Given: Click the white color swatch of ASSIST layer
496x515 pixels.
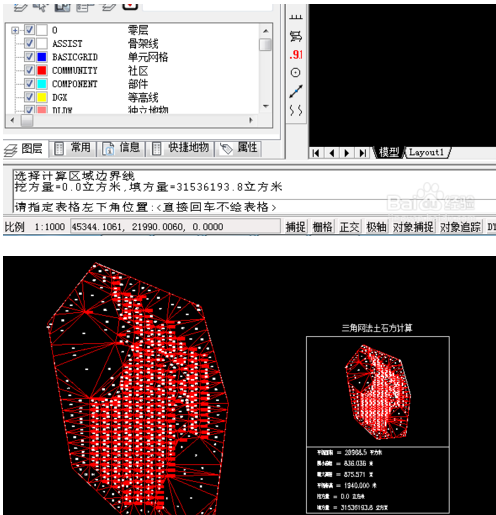Looking at the screenshot, I should [x=42, y=43].
